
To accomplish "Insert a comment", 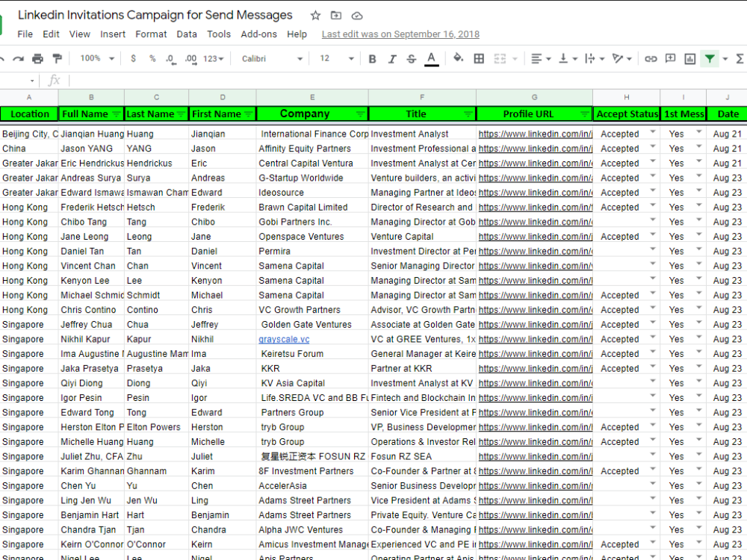I will tap(670, 57).
